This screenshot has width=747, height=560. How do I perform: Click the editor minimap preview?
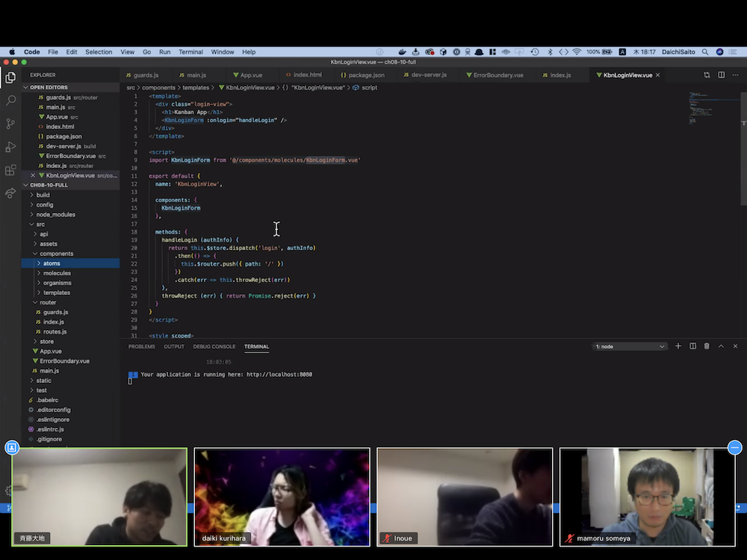[712, 108]
